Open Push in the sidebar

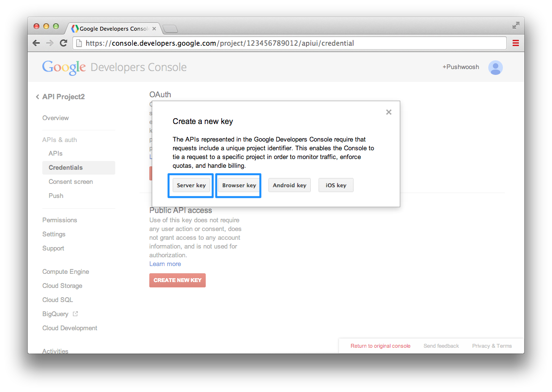point(56,196)
